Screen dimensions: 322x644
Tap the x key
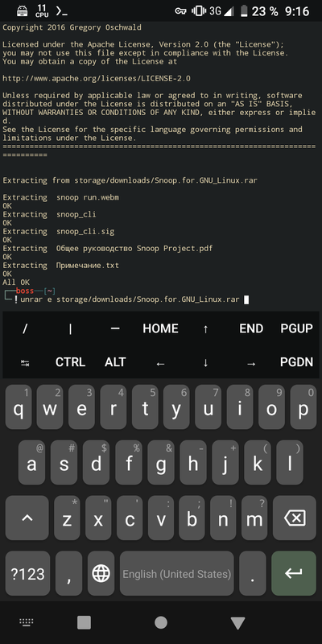tap(98, 518)
